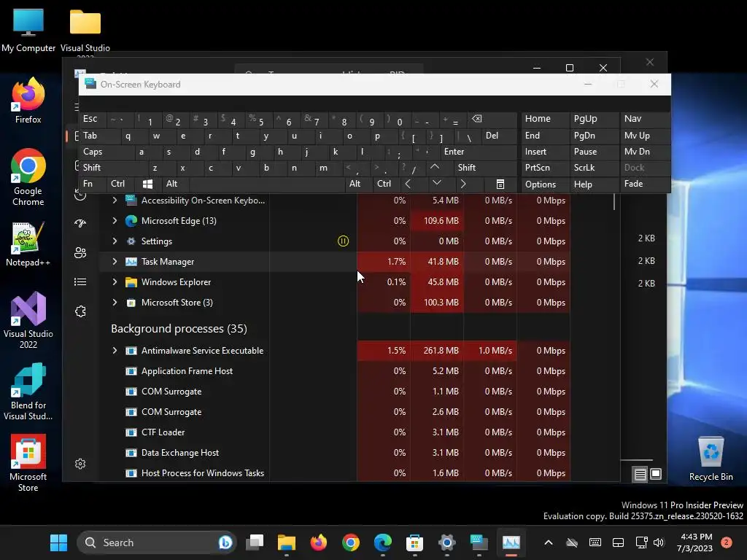Image resolution: width=747 pixels, height=560 pixels.
Task: Open Task Manager settings gear in sidebar
Action: coord(80,464)
